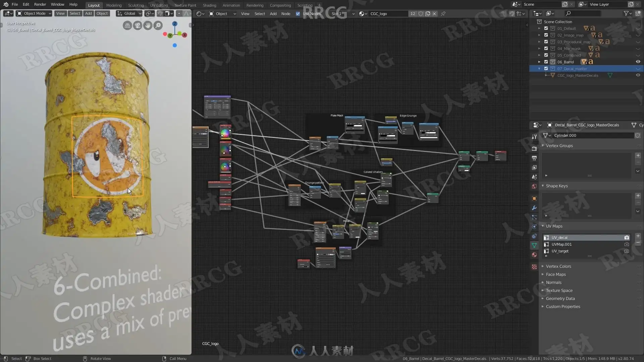Screen dimensions: 644x362
Task: Click the first color wheel node
Action: tap(225, 133)
